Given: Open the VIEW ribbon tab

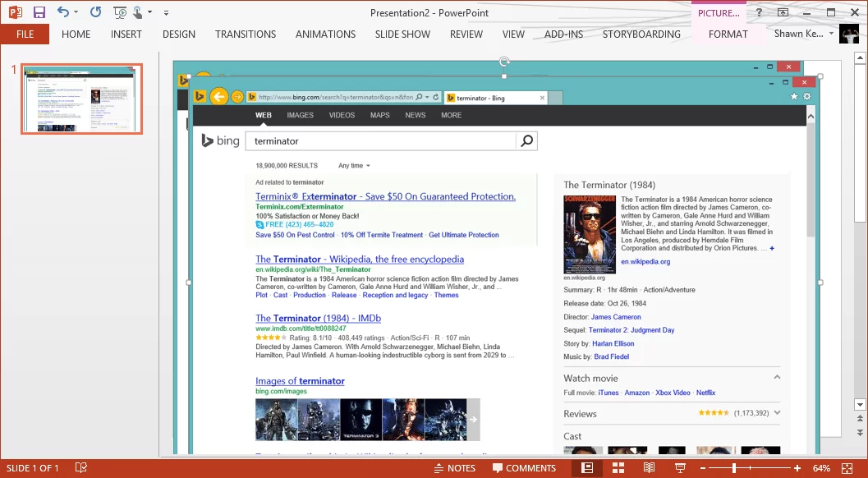Looking at the screenshot, I should pos(513,34).
